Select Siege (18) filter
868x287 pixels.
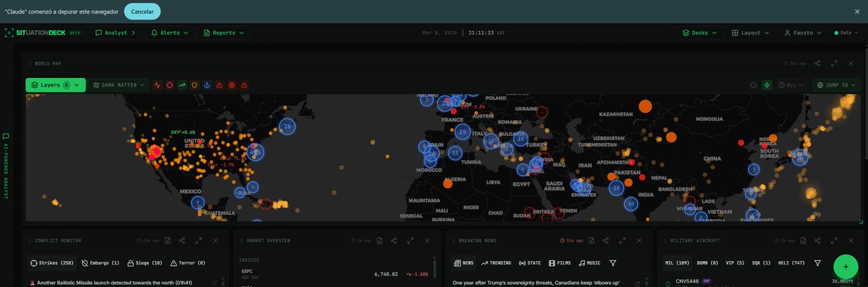tap(145, 263)
